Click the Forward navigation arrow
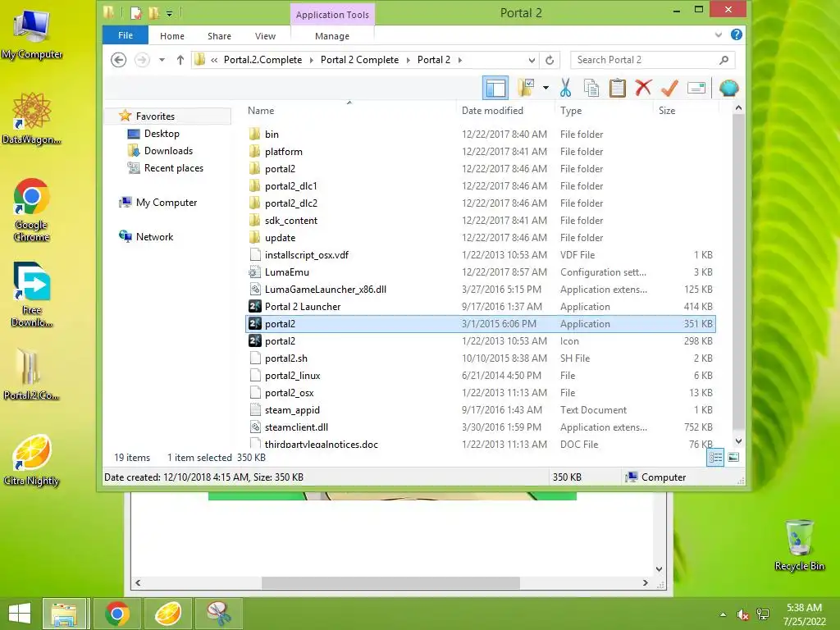 (142, 60)
